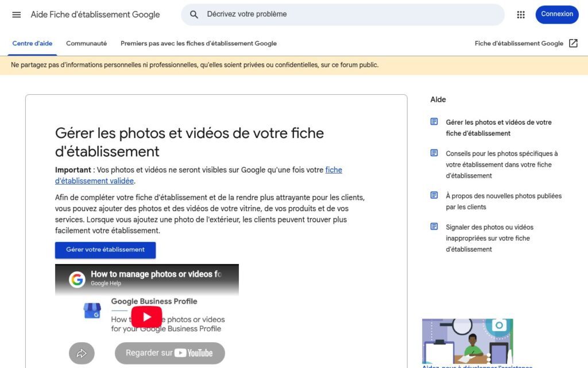
Task: Click the personal information warning banner text
Action: pos(195,65)
